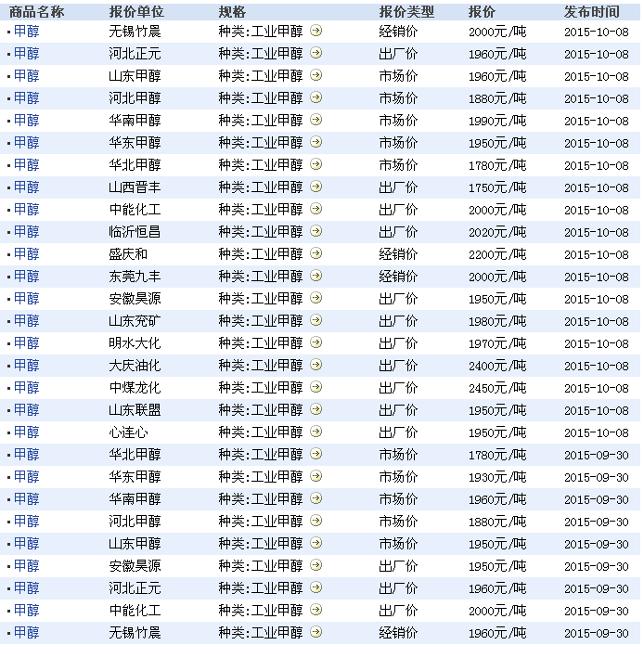
Task: Click the 盛庆和 unit name
Action: [x=128, y=253]
